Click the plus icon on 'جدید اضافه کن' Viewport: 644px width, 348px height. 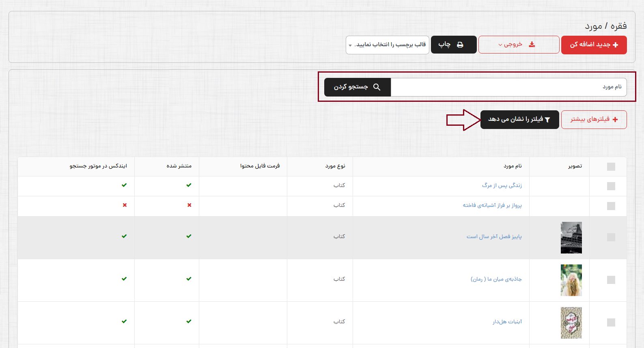click(615, 45)
